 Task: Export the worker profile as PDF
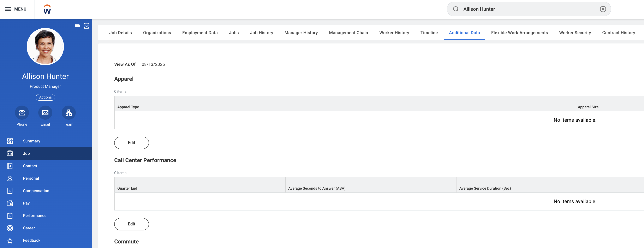pos(86,26)
